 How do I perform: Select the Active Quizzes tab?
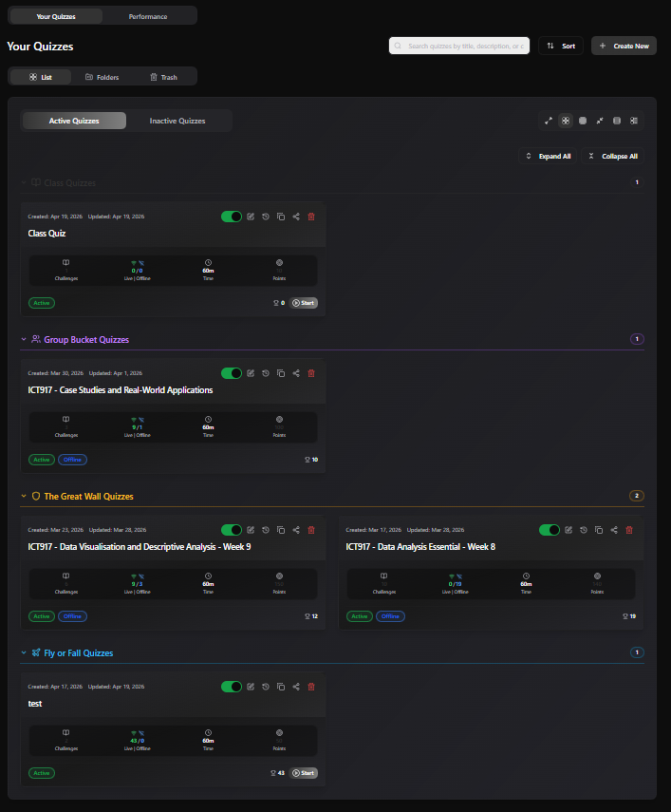[74, 121]
